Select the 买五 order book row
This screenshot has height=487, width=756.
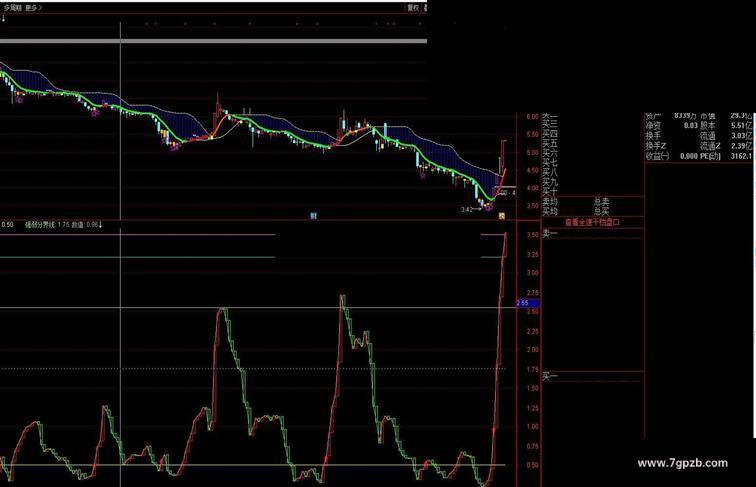[x=550, y=143]
